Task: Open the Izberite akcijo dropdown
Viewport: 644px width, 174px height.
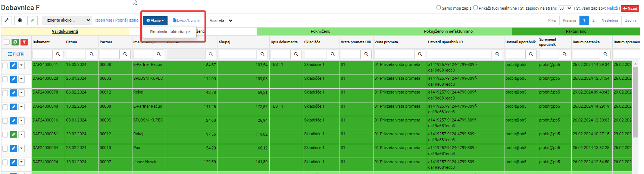Action: coord(67,20)
